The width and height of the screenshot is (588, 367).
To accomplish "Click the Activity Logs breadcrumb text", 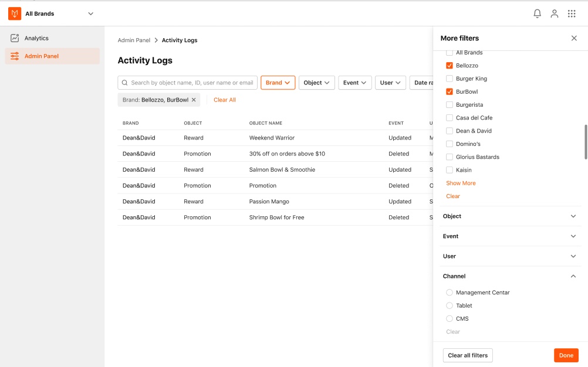I will pos(179,40).
